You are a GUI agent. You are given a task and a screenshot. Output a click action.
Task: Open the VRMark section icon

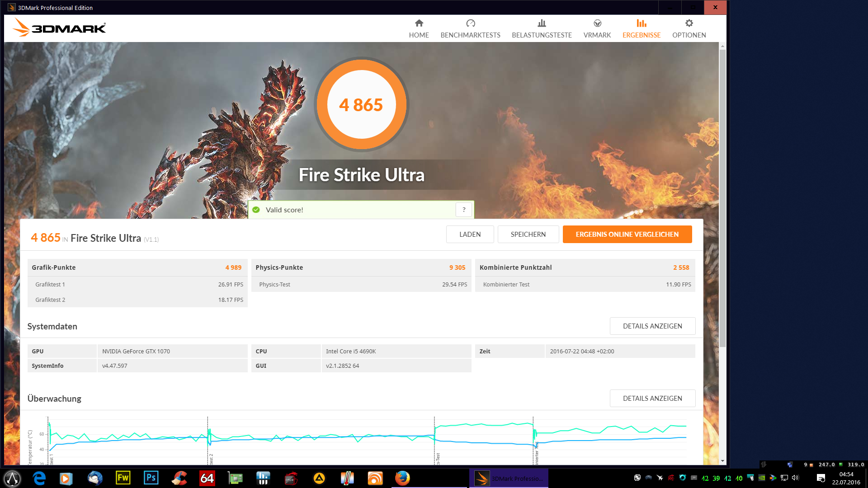(597, 23)
